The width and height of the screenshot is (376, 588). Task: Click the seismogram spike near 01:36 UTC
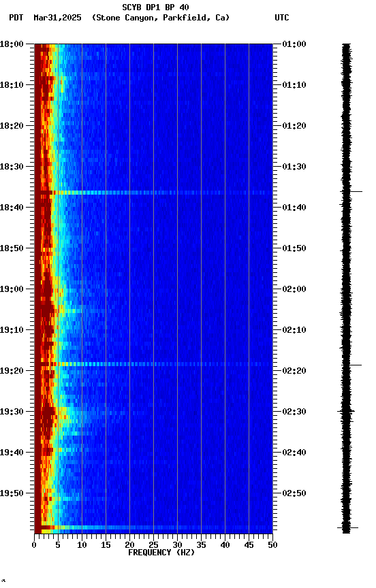click(351, 192)
